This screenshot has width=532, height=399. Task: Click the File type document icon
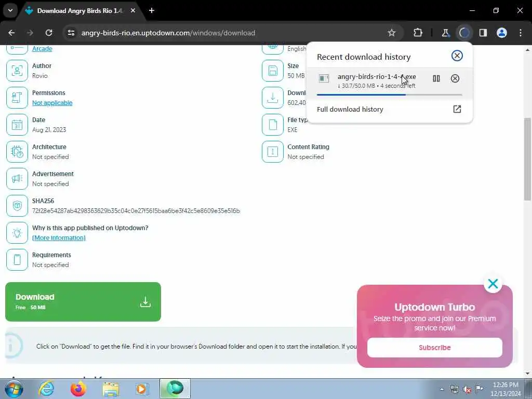[272, 125]
